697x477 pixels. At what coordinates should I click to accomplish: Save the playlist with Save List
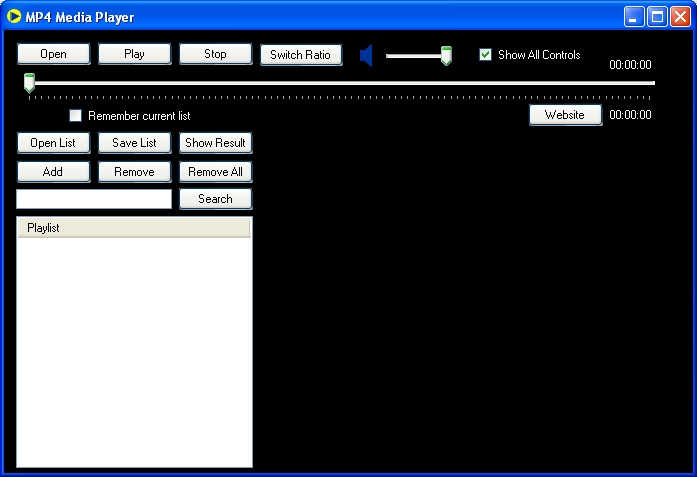click(134, 143)
